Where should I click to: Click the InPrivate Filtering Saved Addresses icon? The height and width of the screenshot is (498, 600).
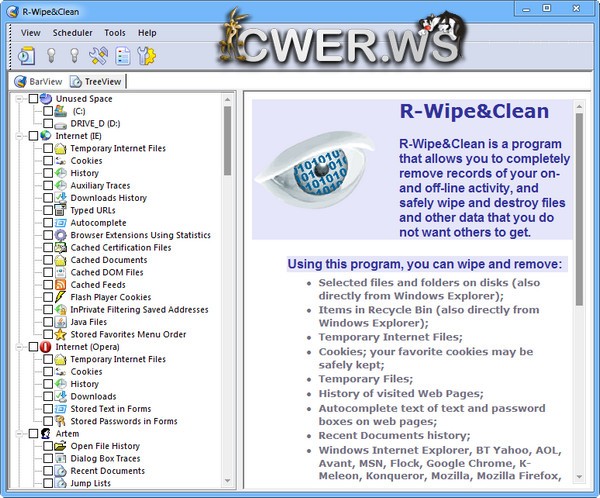[x=60, y=309]
